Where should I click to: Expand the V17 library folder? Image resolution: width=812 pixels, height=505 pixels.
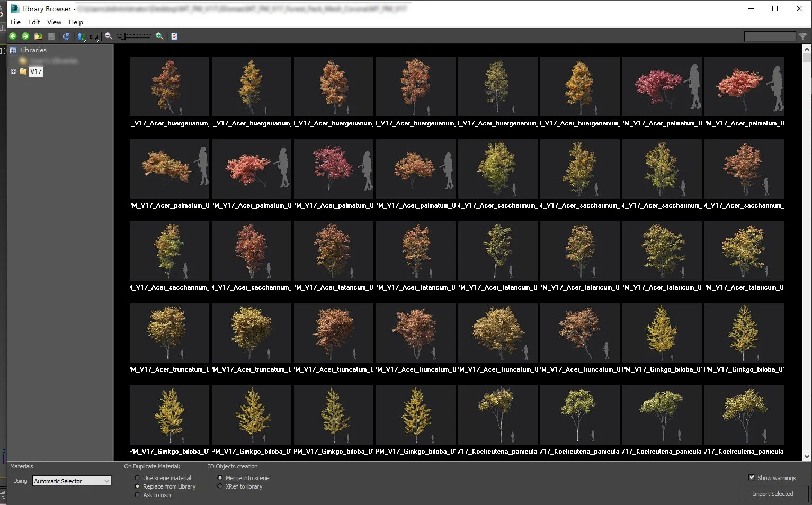(13, 71)
